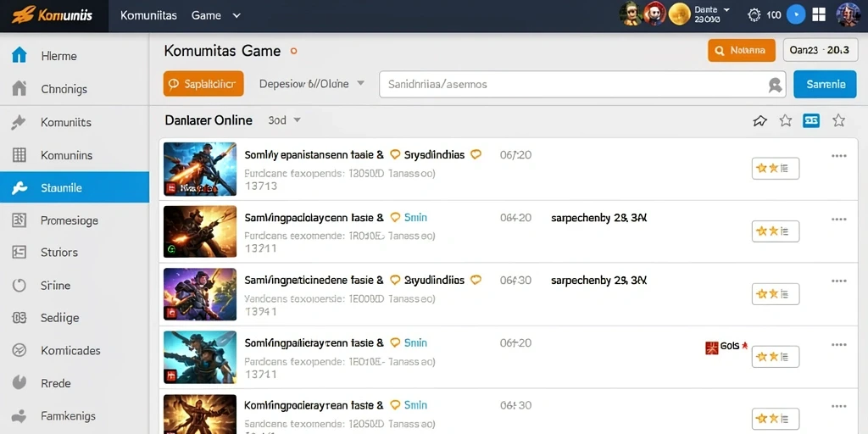Toggle the star rating box on first row
868x434 pixels.
(776, 169)
